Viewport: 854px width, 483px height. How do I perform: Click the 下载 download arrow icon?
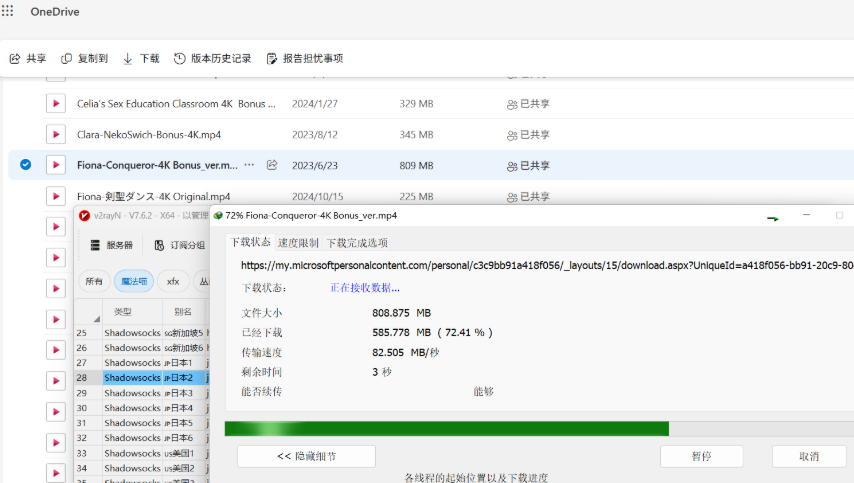[128, 59]
